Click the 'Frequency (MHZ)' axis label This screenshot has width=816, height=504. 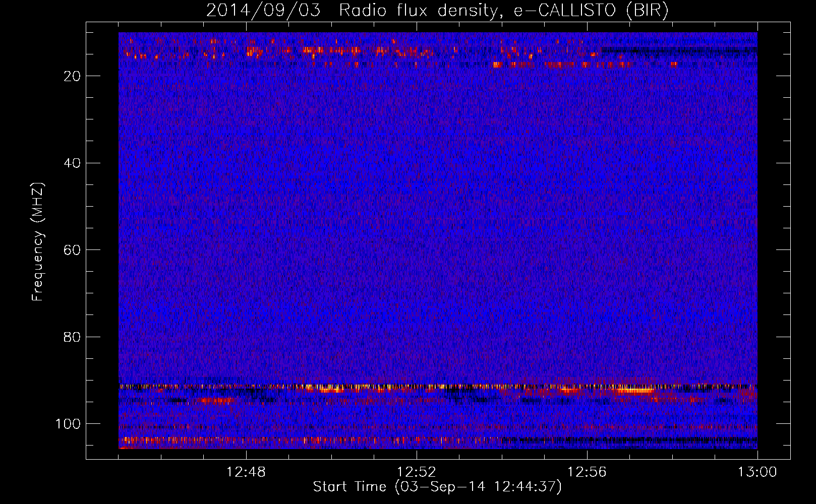pyautogui.click(x=38, y=242)
